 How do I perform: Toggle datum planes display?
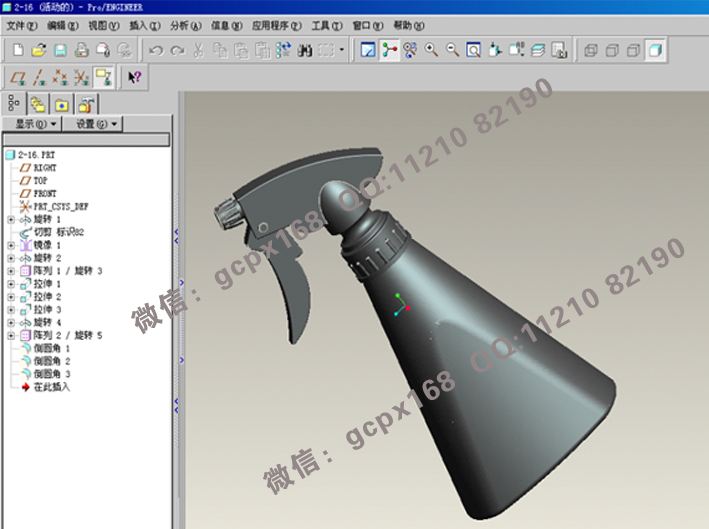(x=17, y=76)
